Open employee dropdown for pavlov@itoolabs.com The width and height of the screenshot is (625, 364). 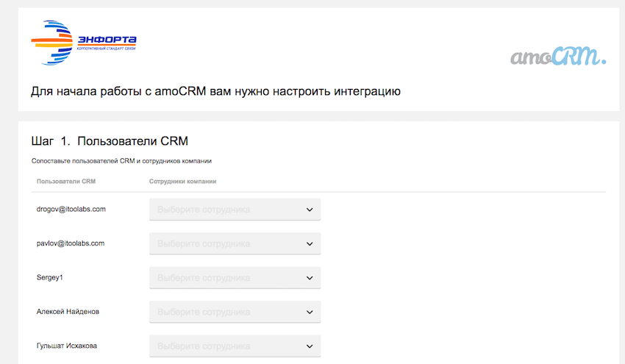(x=235, y=243)
